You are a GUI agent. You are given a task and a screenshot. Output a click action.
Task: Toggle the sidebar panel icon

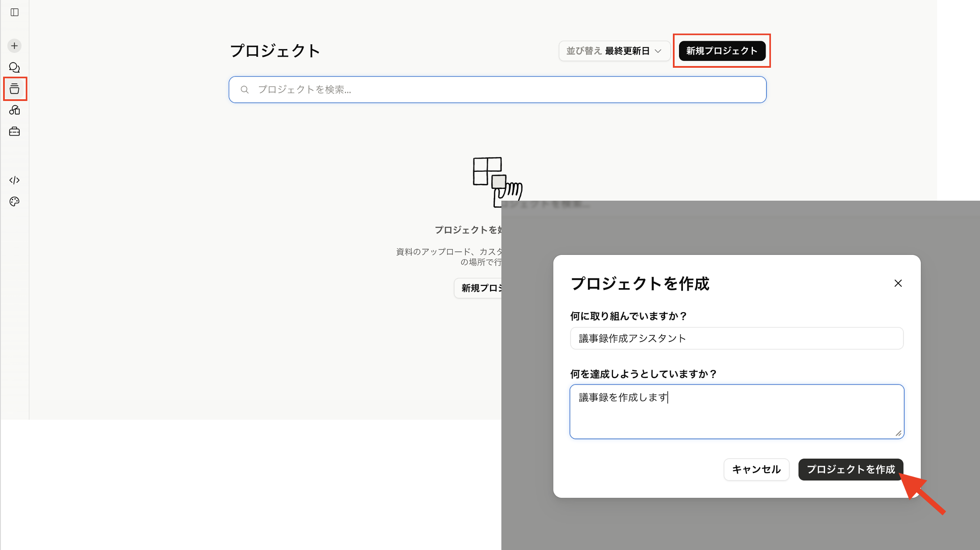[14, 12]
